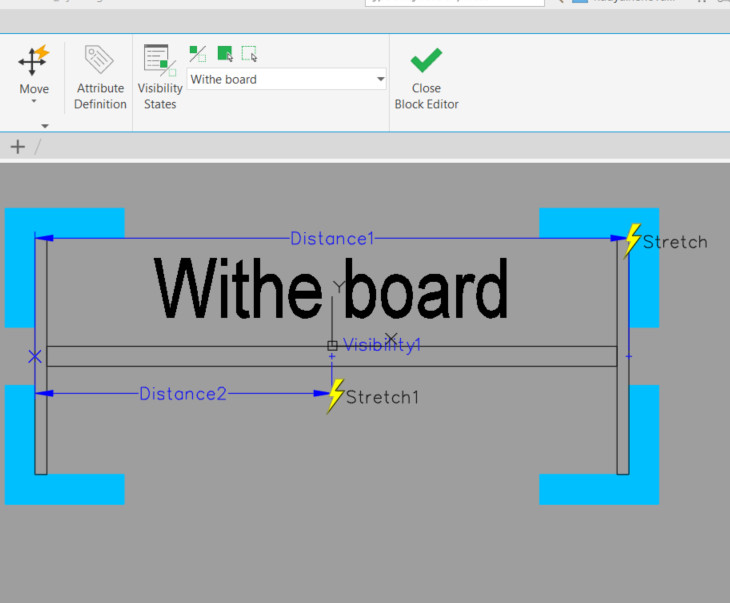Toggle the Visibility Mode icon
Viewport: 730px width, 603px height.
point(198,54)
